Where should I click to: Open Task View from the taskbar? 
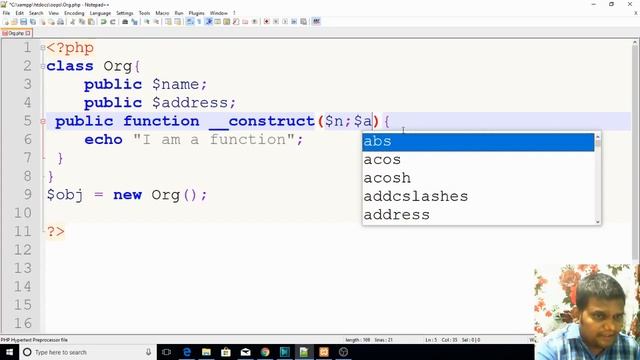(166, 352)
